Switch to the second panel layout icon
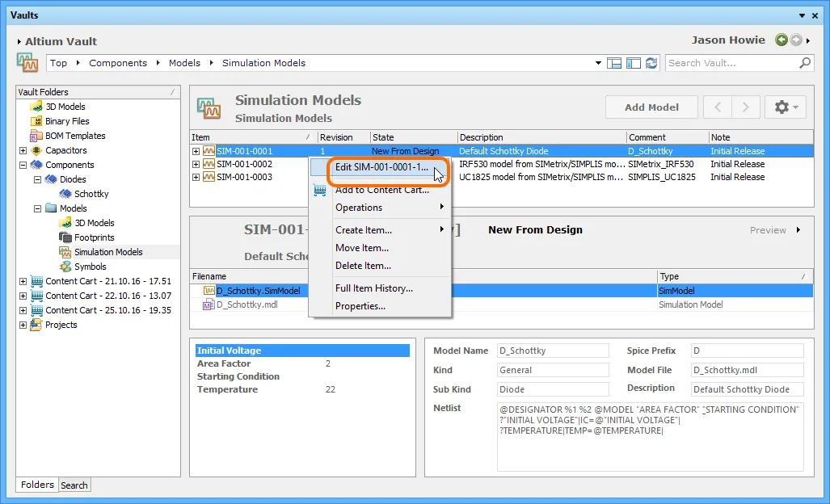 (633, 63)
